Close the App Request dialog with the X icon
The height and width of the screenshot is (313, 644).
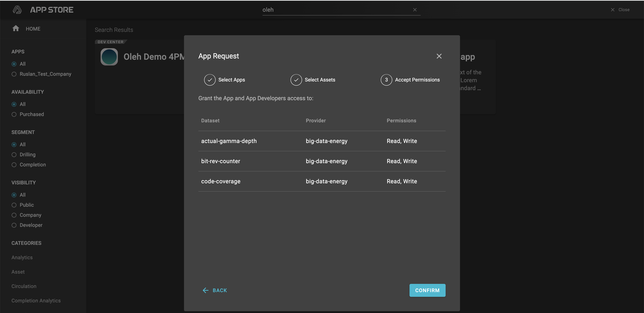click(x=439, y=56)
